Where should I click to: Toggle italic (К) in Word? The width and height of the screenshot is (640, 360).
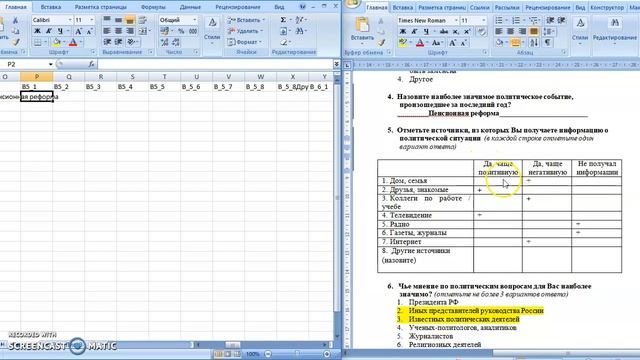click(x=414, y=31)
